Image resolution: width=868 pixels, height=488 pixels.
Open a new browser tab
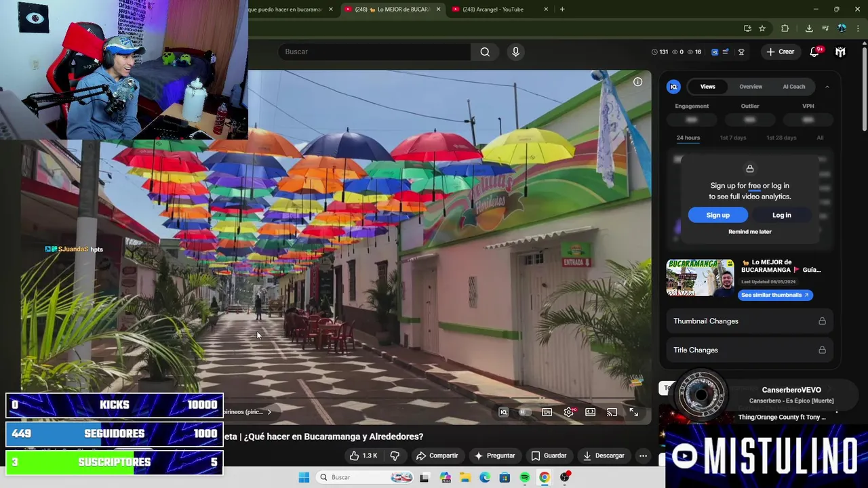coord(562,9)
